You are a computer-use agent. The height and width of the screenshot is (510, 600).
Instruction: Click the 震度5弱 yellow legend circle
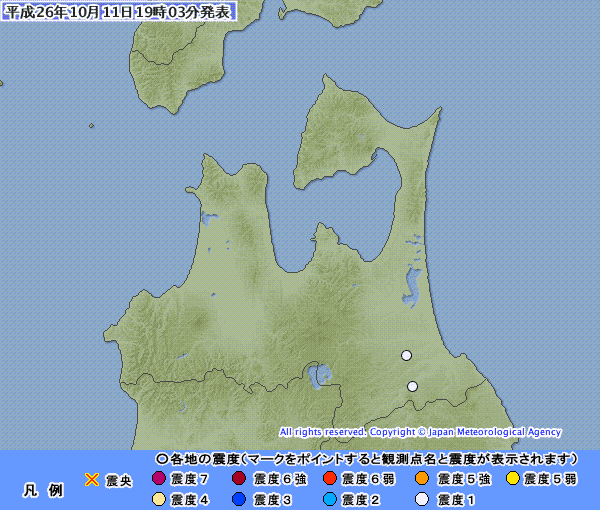512,478
